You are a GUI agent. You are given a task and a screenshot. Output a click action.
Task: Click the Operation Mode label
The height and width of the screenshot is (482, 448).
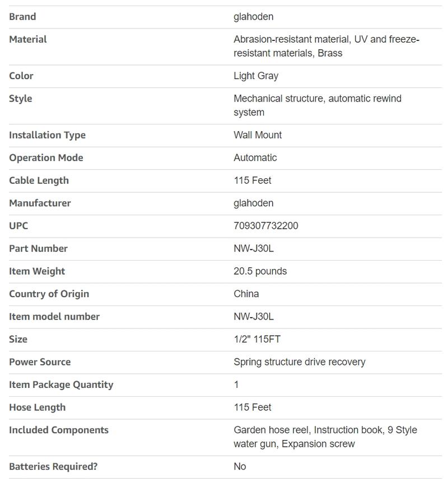pyautogui.click(x=46, y=158)
